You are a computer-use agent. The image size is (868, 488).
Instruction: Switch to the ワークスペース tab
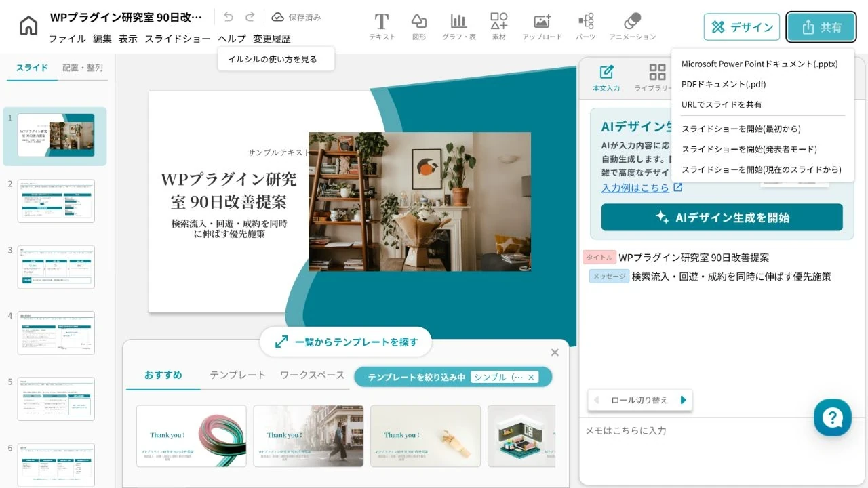[x=313, y=375]
